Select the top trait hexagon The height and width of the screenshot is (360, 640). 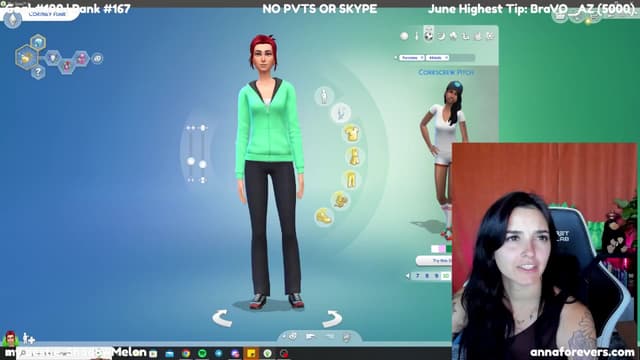point(38,42)
